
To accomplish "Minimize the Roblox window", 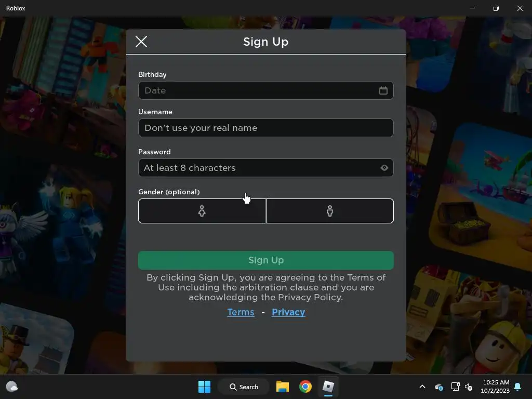I will 472,8.
